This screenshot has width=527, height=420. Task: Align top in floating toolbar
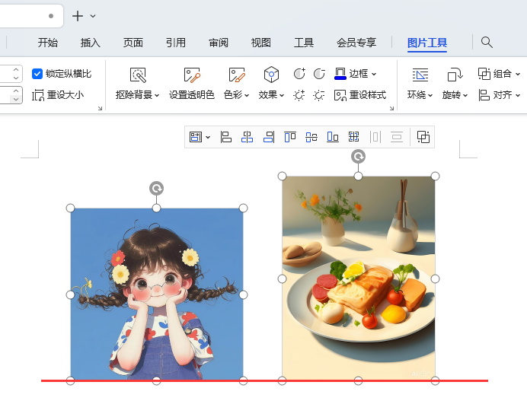(x=290, y=137)
